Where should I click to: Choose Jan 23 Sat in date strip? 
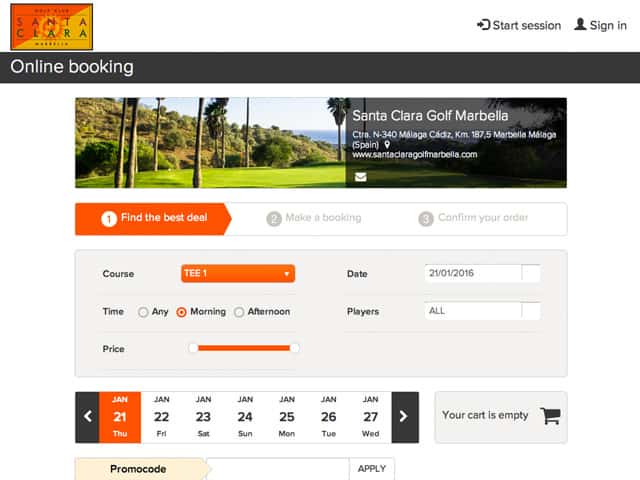203,417
